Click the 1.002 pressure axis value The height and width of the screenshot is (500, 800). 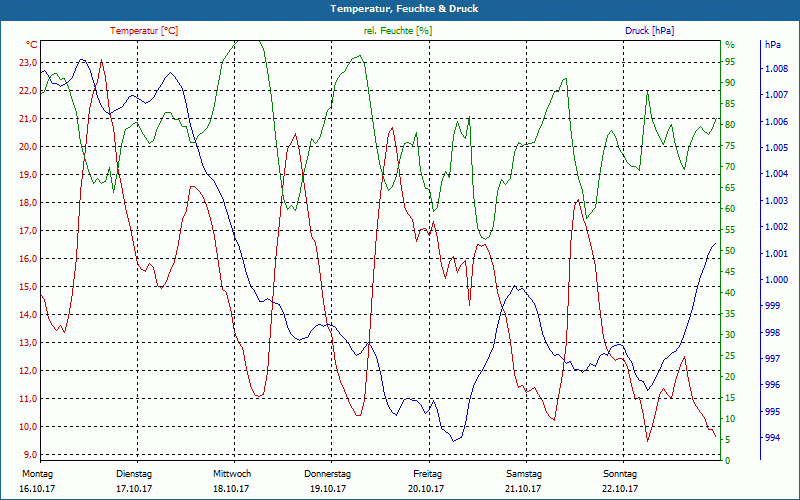click(777, 227)
